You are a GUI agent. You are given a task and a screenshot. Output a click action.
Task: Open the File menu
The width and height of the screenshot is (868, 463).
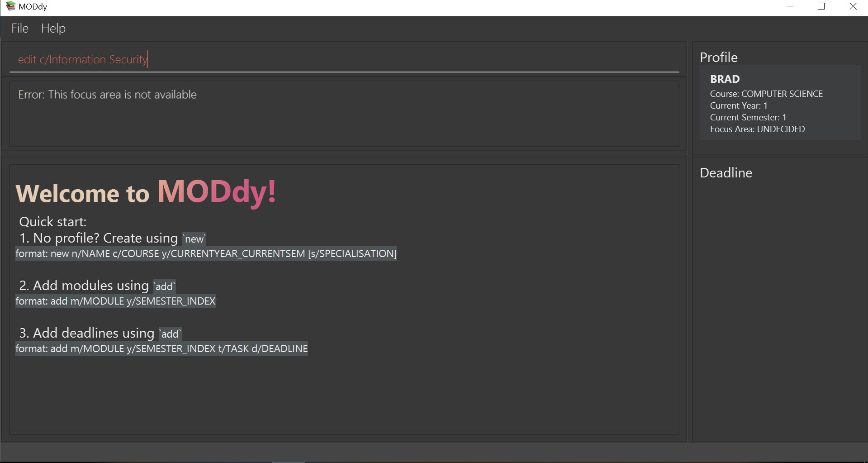(20, 29)
